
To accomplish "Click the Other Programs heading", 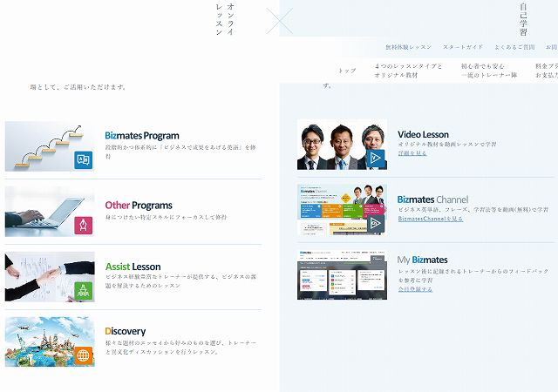I will point(139,206).
